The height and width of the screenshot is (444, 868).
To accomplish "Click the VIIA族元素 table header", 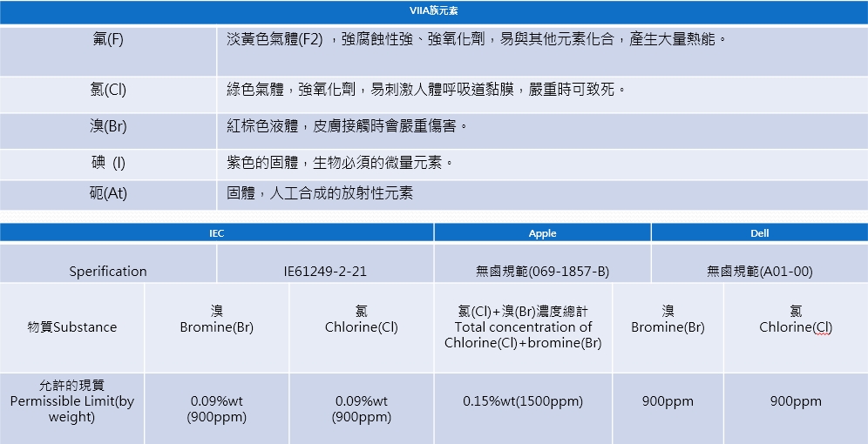I will [x=434, y=11].
